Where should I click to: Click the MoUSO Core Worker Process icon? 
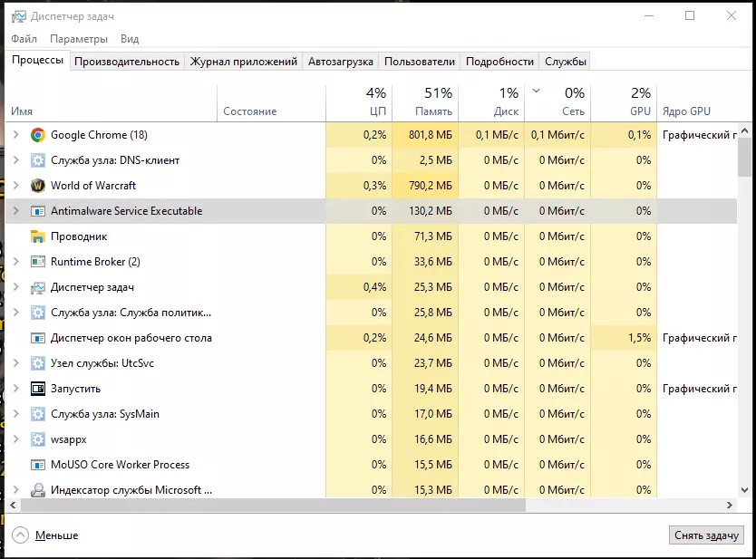point(37,465)
